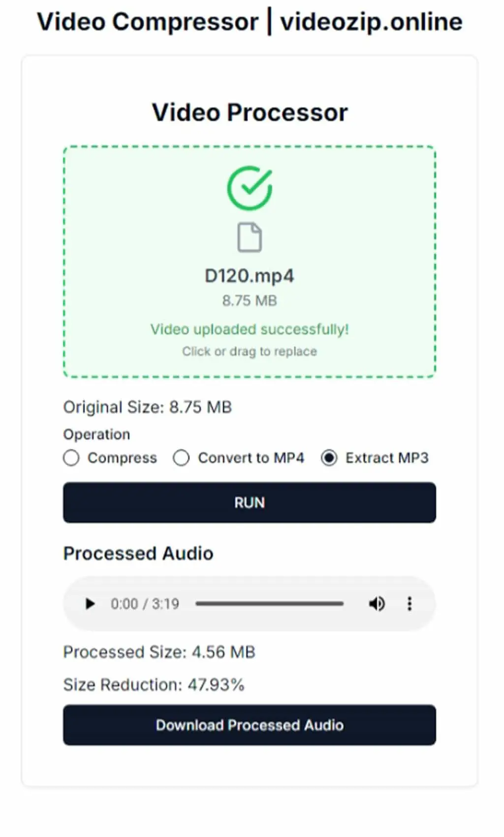
Task: Play the processed audio
Action: [90, 603]
